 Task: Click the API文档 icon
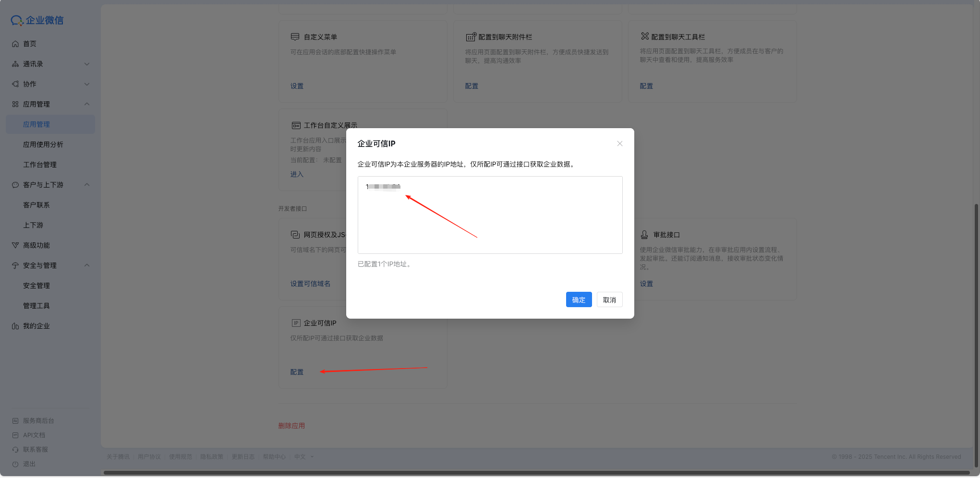(15, 435)
